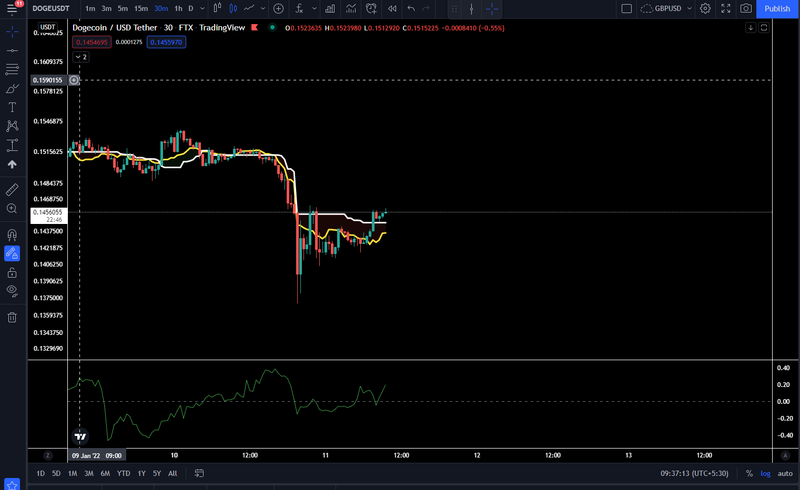The image size is (800, 490).
Task: Start bar replay with the rewind icon
Action: [392, 8]
